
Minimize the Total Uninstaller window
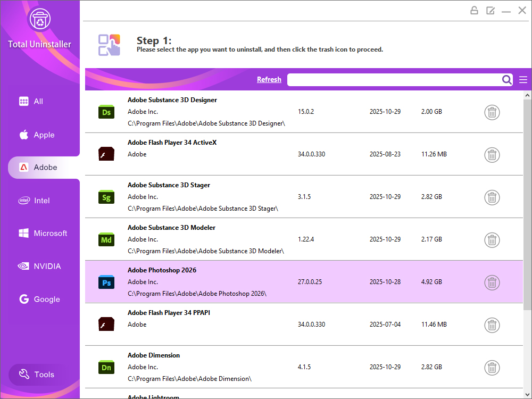(506, 11)
